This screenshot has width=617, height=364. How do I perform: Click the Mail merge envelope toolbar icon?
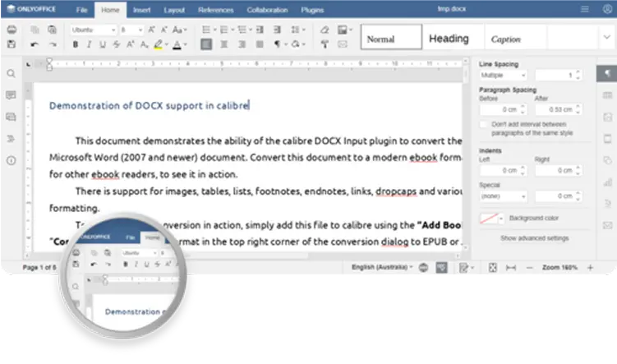pyautogui.click(x=343, y=44)
